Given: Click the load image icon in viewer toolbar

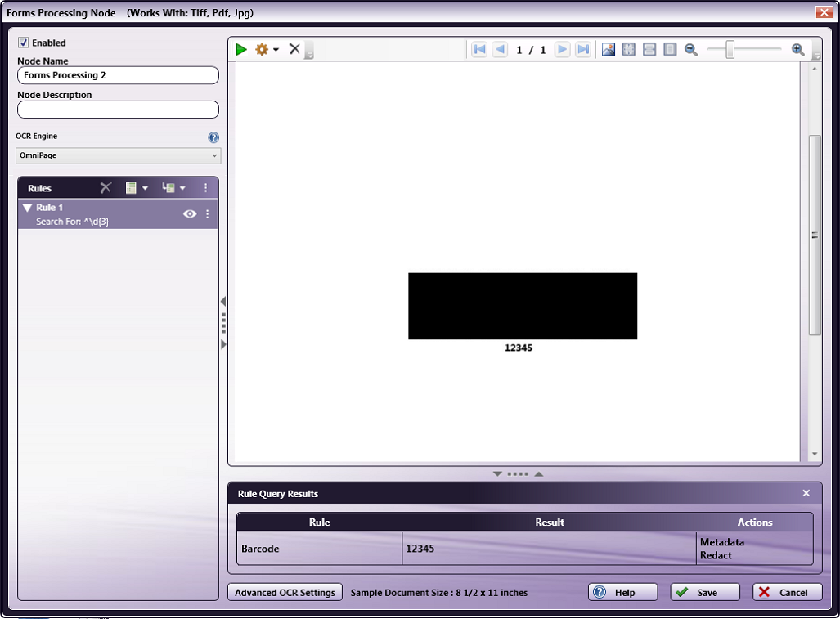Looking at the screenshot, I should click(608, 49).
